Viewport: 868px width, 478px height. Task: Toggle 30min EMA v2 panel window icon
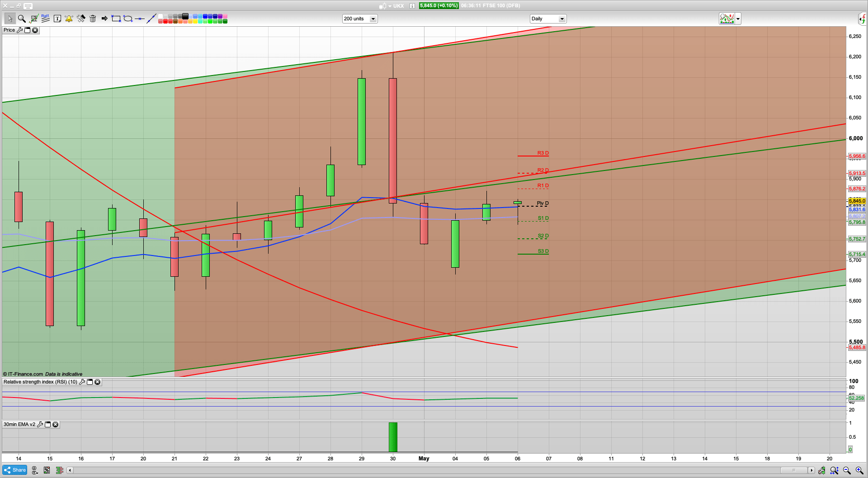click(47, 425)
